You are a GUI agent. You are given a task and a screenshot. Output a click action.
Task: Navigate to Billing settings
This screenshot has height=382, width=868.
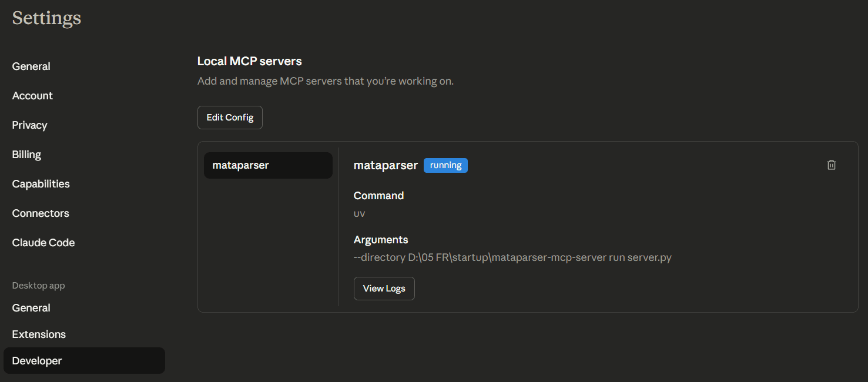point(26,155)
